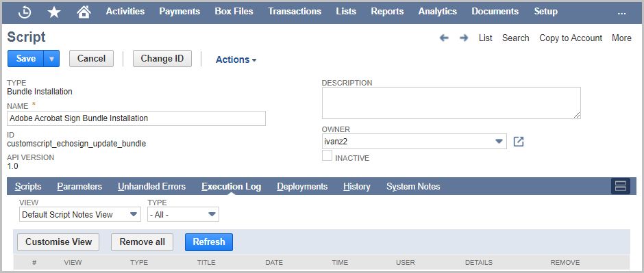Open the View dropdown Default Script Notes View
Image resolution: width=644 pixels, height=273 pixels.
click(x=80, y=214)
